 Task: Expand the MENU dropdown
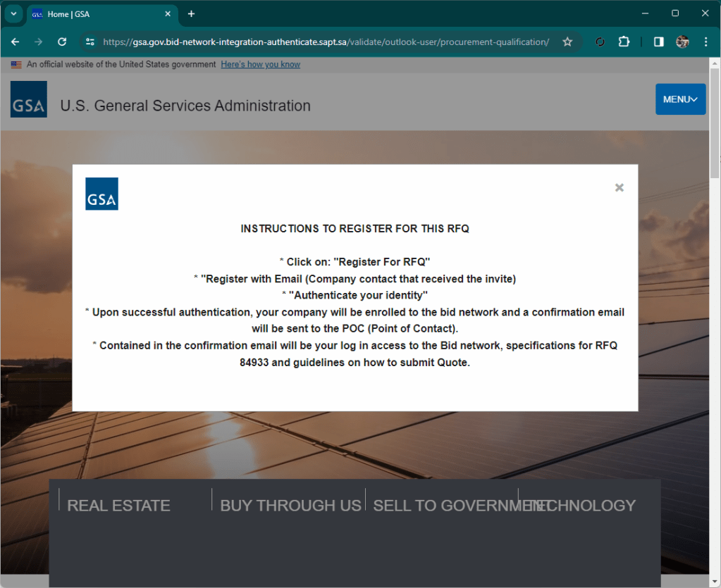[x=680, y=99]
